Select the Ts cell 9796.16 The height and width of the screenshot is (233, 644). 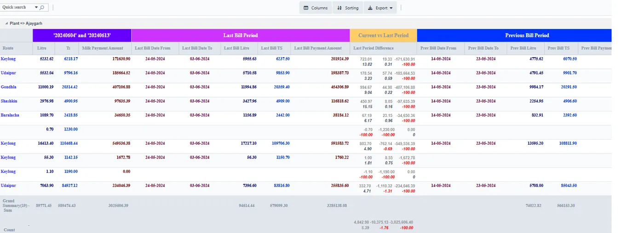[71, 73]
